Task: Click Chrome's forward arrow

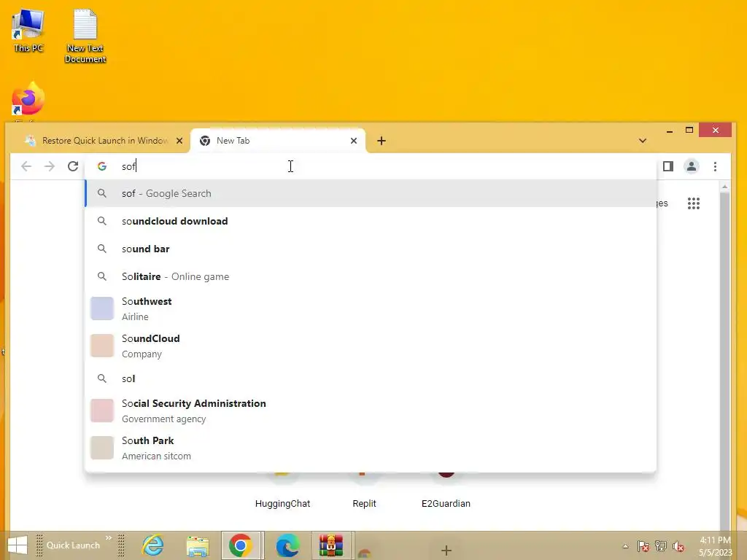Action: (50, 166)
